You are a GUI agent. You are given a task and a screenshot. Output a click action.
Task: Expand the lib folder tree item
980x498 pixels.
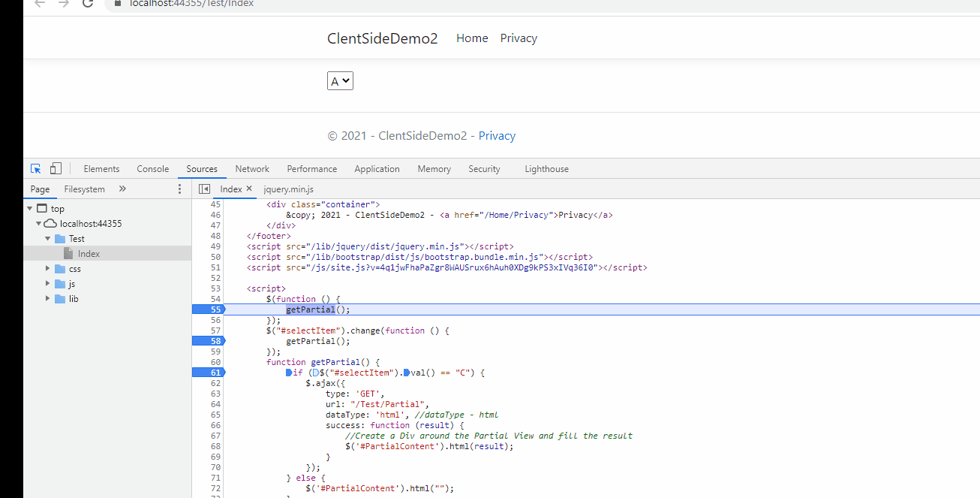point(47,298)
